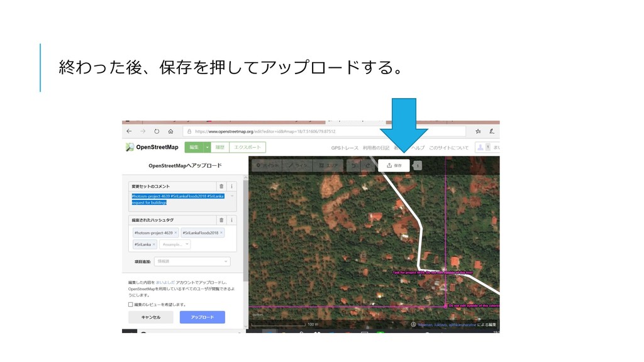Viewport: 644px width, 362px height.
Task: Show info for suggested hashtags field
Action: tap(231, 220)
